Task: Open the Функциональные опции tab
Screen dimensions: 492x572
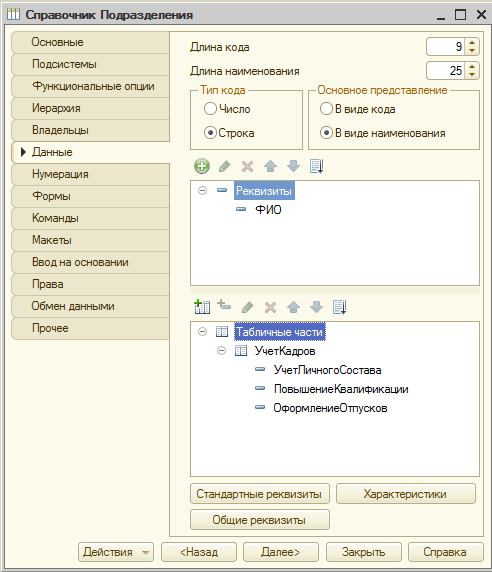Action: click(x=90, y=86)
